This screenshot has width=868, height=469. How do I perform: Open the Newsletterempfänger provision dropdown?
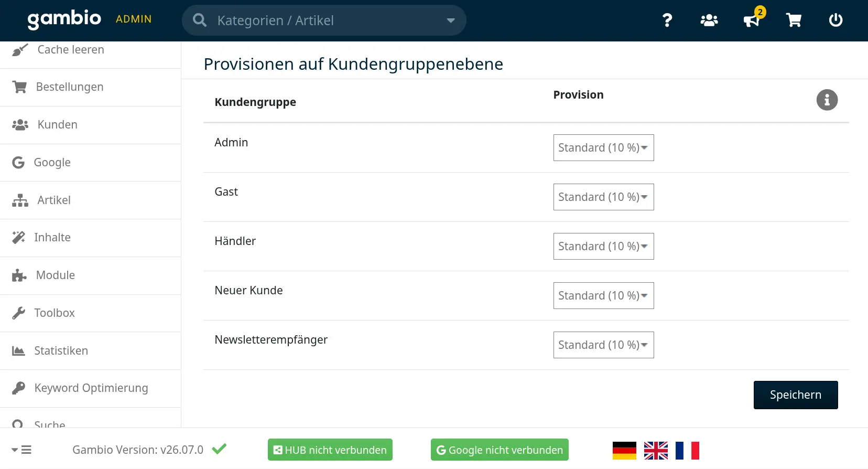[x=603, y=345]
